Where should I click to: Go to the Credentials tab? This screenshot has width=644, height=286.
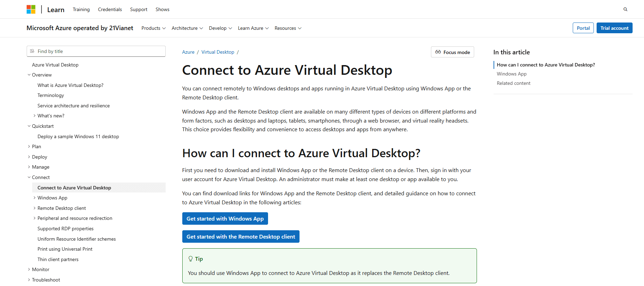(x=110, y=9)
